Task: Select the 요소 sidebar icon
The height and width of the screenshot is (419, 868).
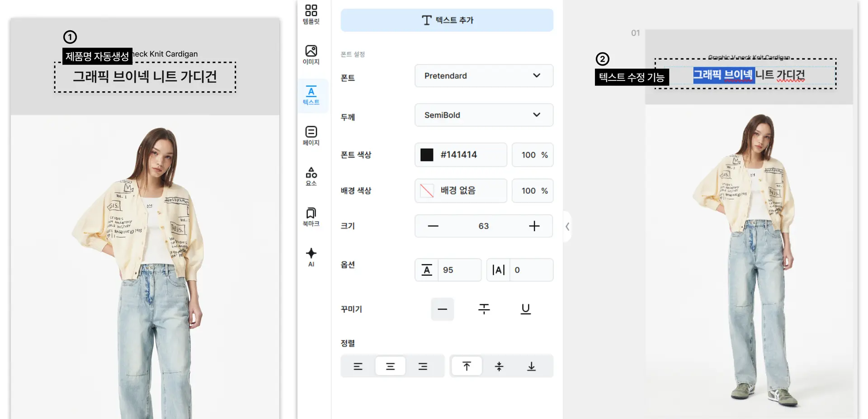Action: [x=311, y=176]
